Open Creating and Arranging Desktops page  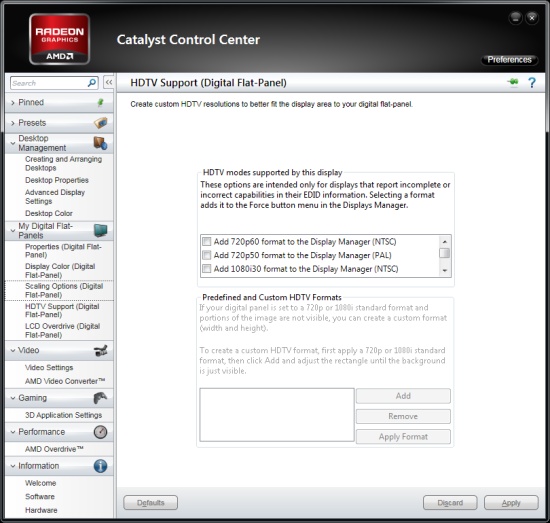click(x=63, y=163)
